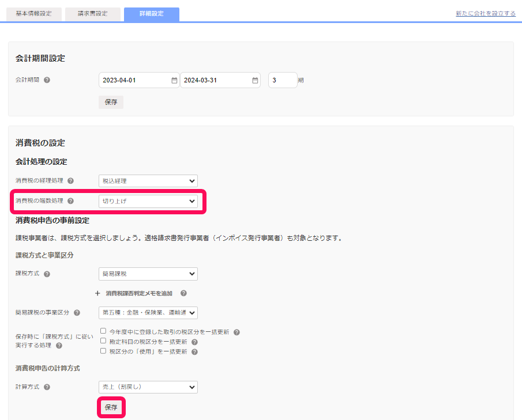This screenshot has height=420, width=522.
Task: Open calendar picker for end date 2024-03-31
Action: coord(255,81)
